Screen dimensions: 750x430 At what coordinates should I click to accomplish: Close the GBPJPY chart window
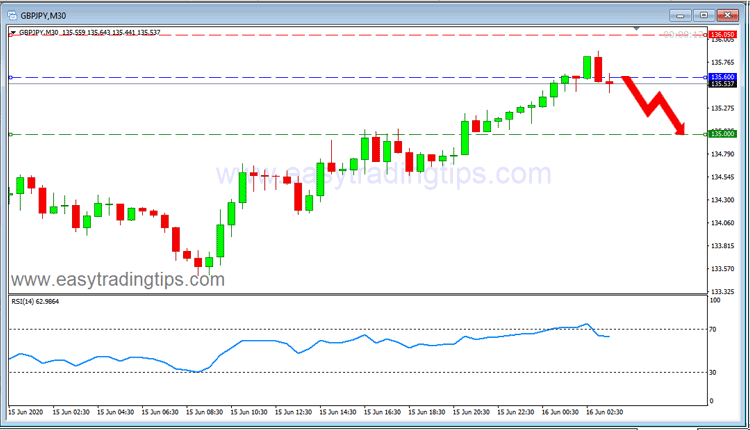728,14
